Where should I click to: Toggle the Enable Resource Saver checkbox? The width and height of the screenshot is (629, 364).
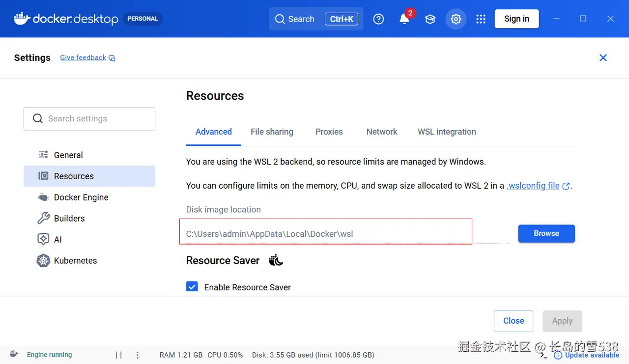click(x=192, y=287)
